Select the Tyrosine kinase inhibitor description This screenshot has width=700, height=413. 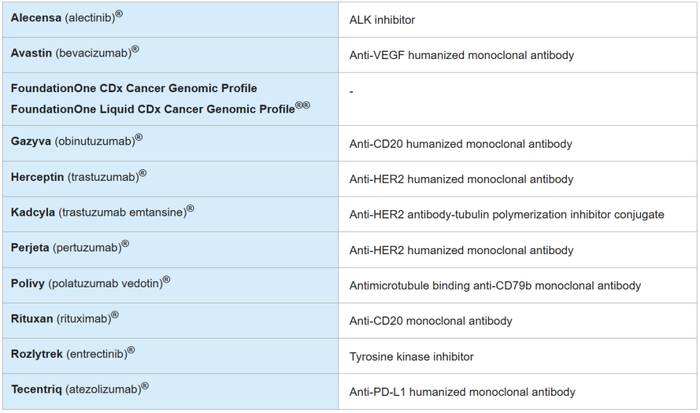click(x=411, y=357)
